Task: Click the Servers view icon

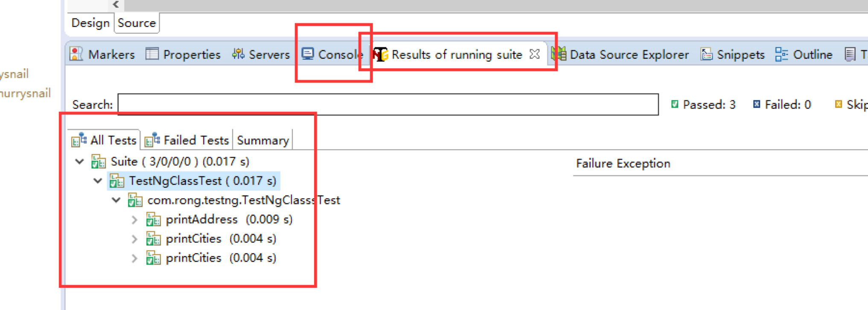Action: [x=238, y=54]
